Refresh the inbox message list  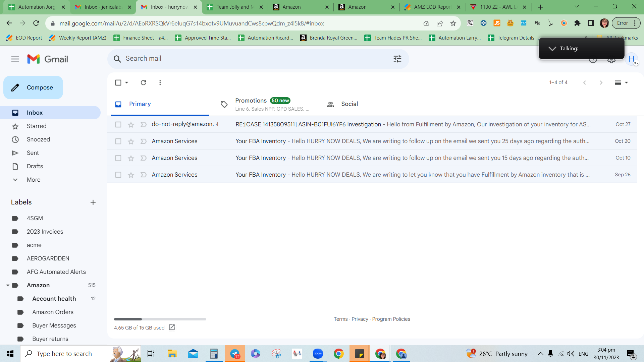pos(143,82)
